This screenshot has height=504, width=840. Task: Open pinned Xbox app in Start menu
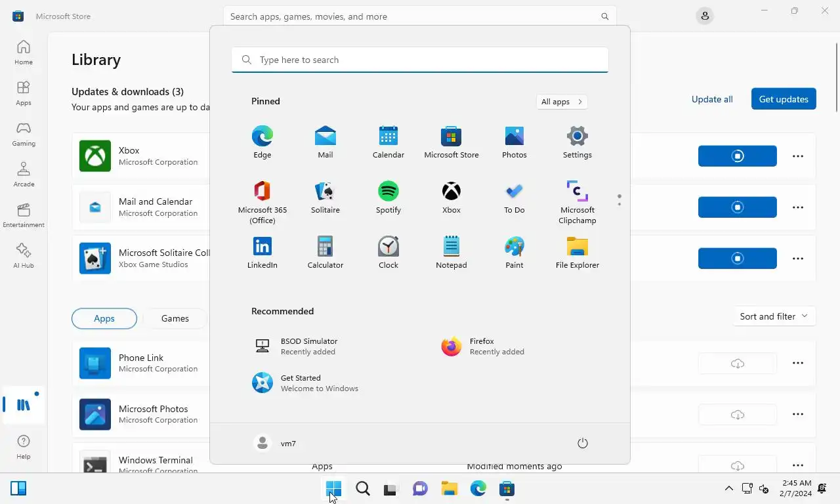click(451, 198)
